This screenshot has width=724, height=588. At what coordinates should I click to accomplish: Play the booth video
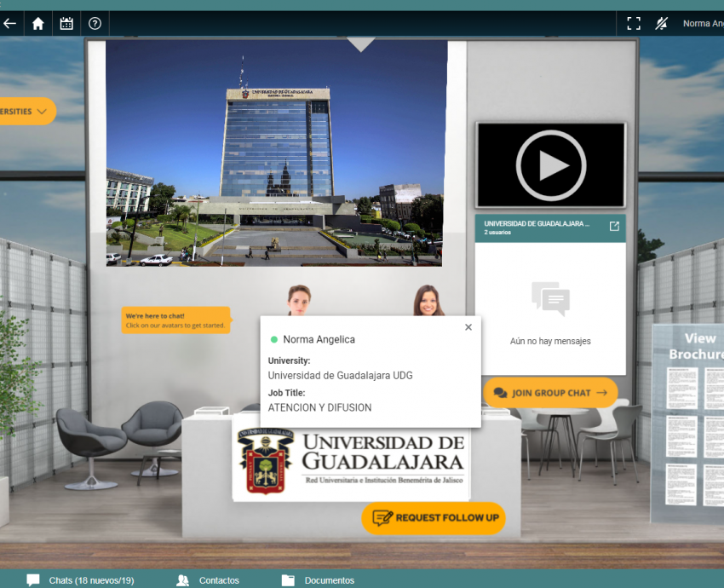click(551, 165)
